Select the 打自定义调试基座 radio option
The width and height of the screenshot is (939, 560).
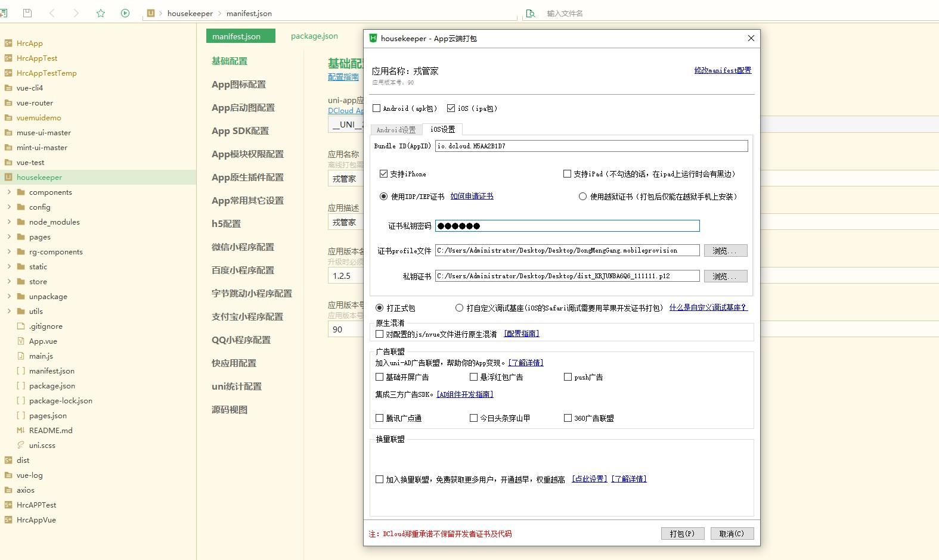click(459, 308)
